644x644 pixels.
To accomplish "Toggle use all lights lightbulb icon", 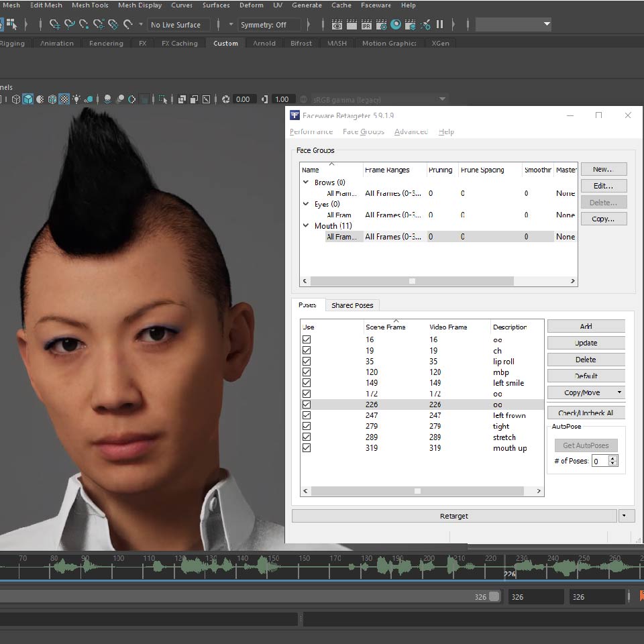I will 76,99.
